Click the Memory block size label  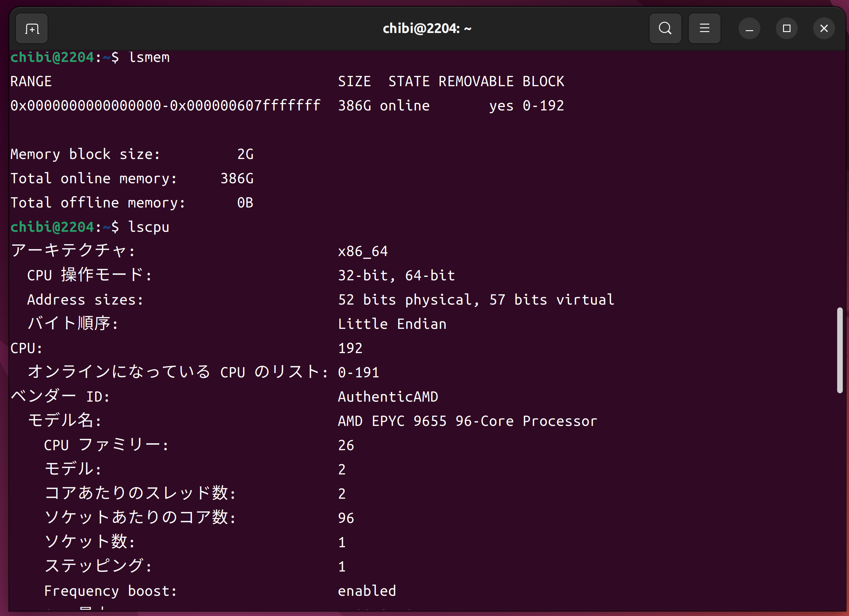[x=85, y=154]
